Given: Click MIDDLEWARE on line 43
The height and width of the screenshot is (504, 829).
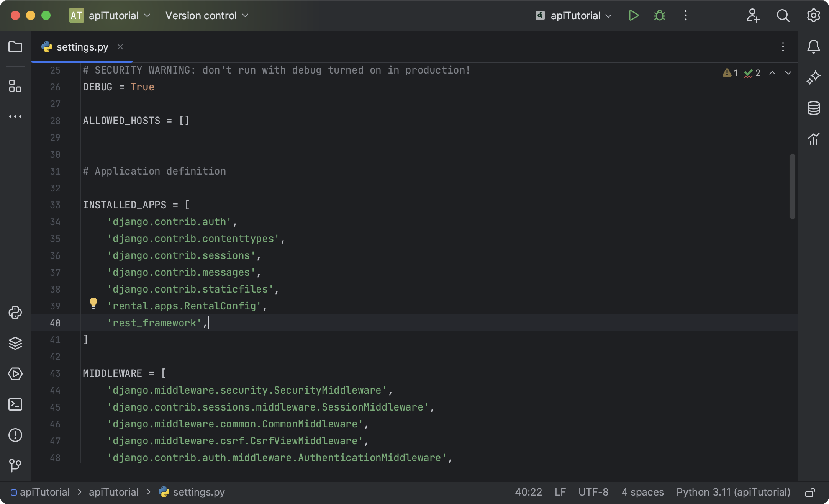Looking at the screenshot, I should [x=113, y=373].
